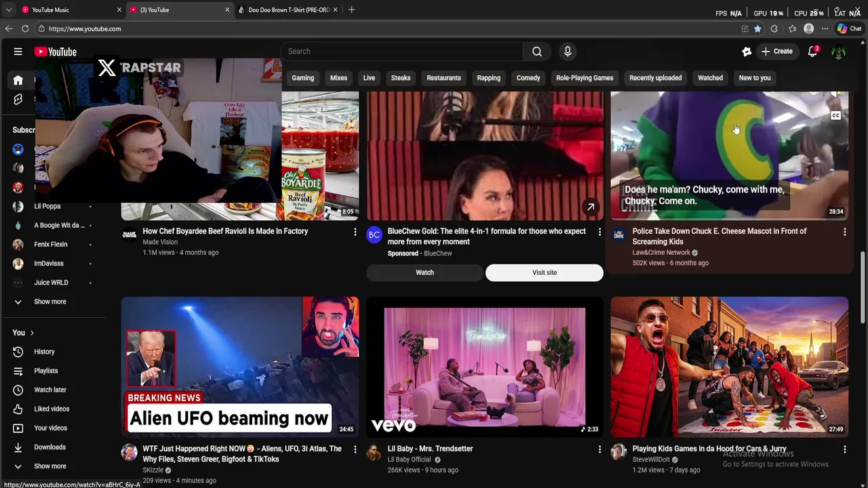This screenshot has width=868, height=488.
Task: Open options for the WTF Just Happened video
Action: click(x=355, y=449)
